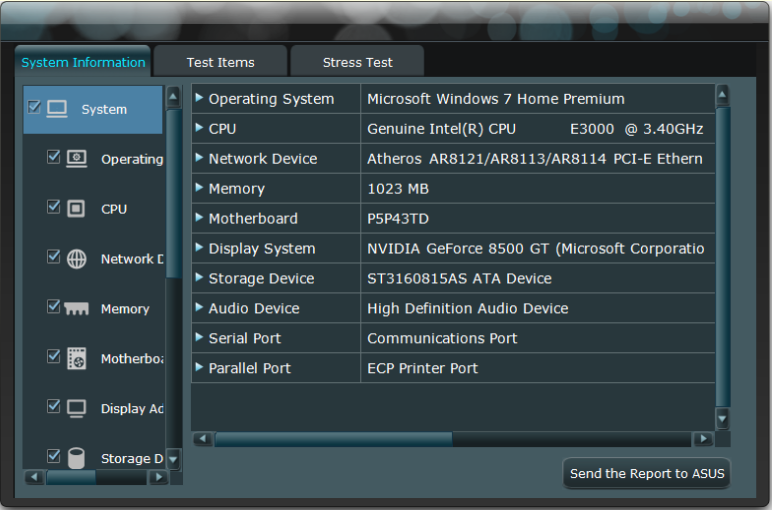772x510 pixels.
Task: Expand the Storage Device row arrow
Action: [199, 277]
